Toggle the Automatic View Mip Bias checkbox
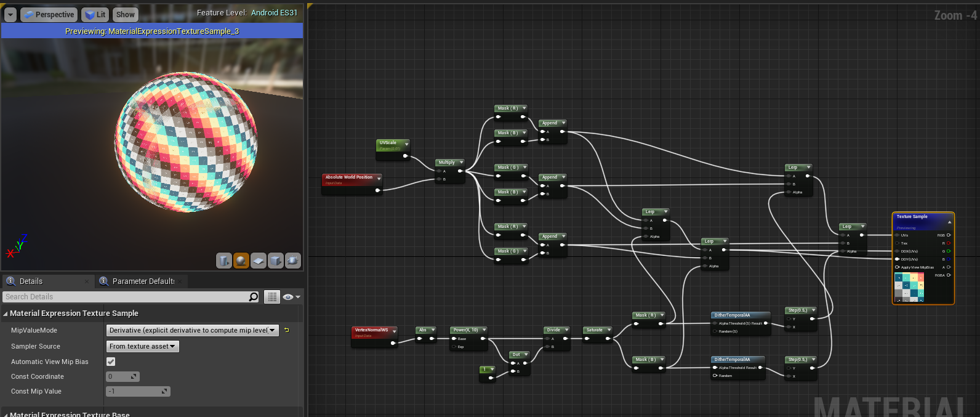This screenshot has height=417, width=980. 111,362
